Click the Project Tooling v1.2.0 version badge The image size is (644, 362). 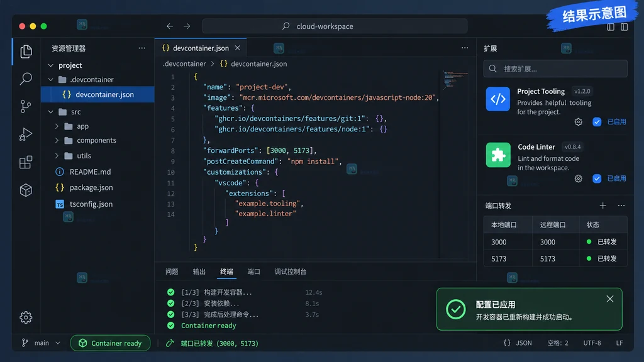click(x=582, y=91)
